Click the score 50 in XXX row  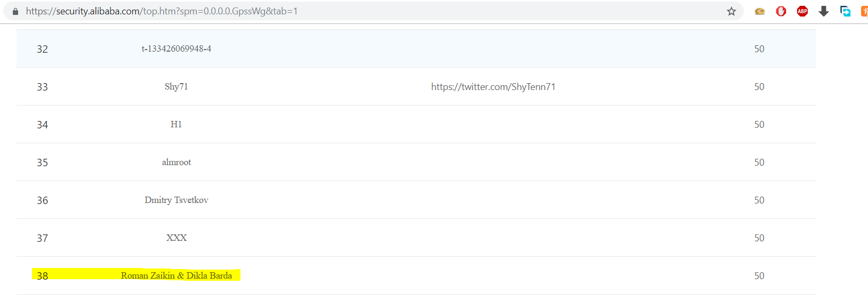click(x=759, y=238)
